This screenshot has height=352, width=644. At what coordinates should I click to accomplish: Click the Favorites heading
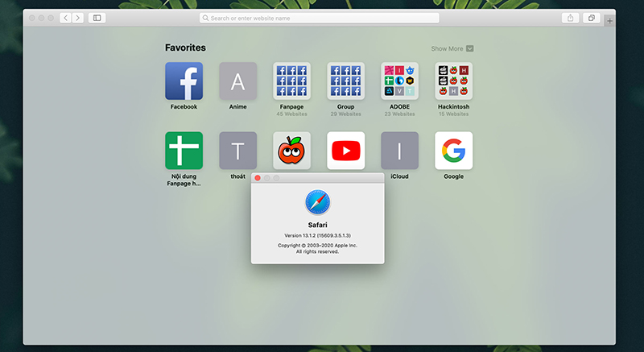(185, 48)
